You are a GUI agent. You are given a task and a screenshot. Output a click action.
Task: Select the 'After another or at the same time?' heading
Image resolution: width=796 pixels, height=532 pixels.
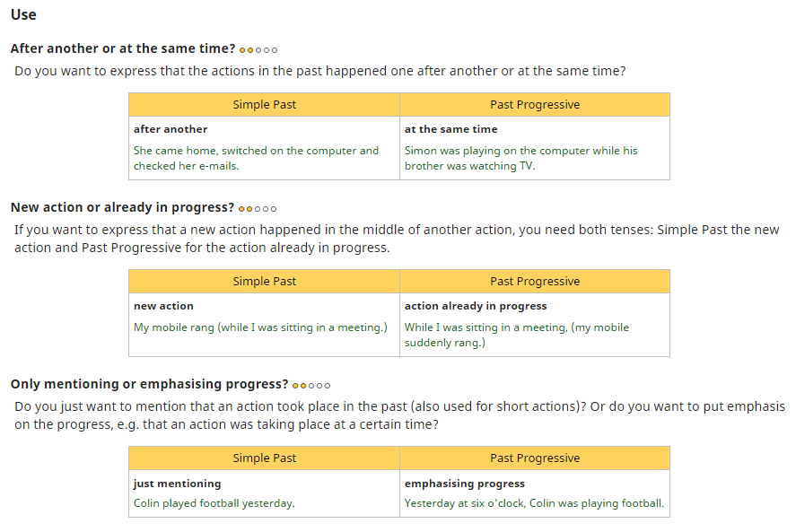pos(123,48)
